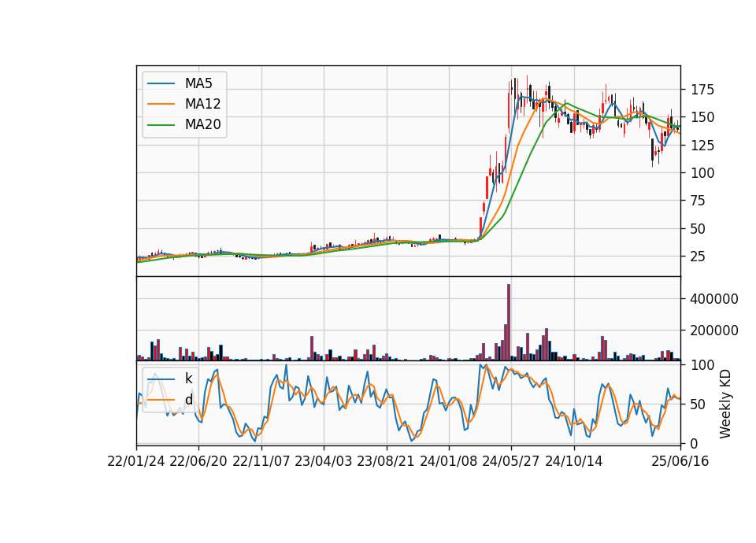The height and width of the screenshot is (543, 756).
Task: Click the MA12 legend label
Action: pyautogui.click(x=202, y=104)
